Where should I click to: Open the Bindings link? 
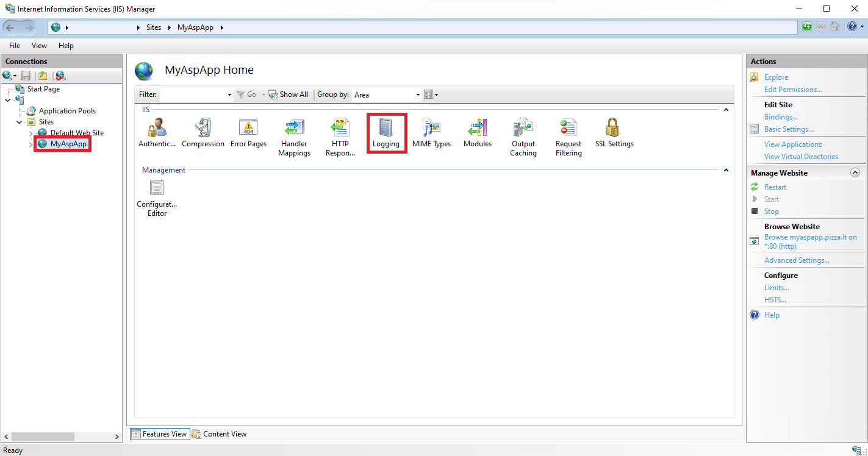tap(781, 117)
